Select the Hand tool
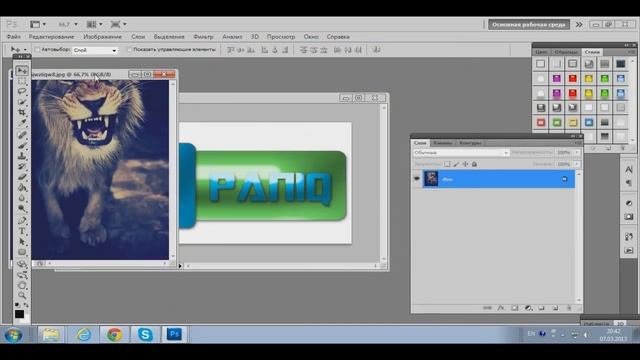This screenshot has height=360, width=640. (22, 285)
